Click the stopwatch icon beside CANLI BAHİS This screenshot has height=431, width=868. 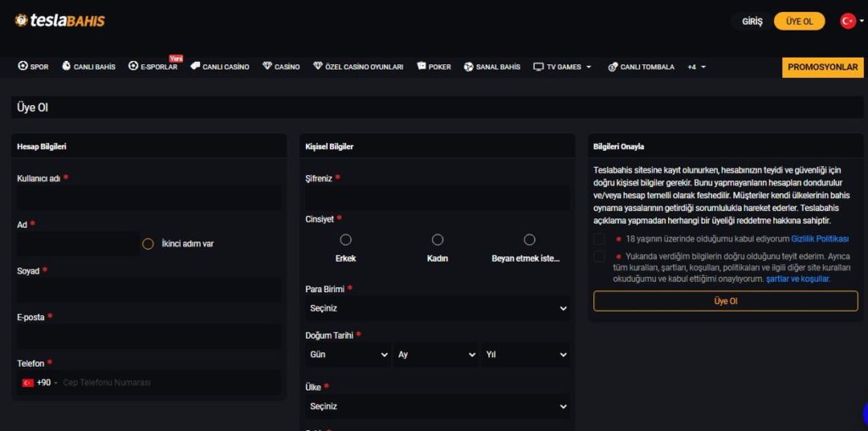[x=66, y=66]
